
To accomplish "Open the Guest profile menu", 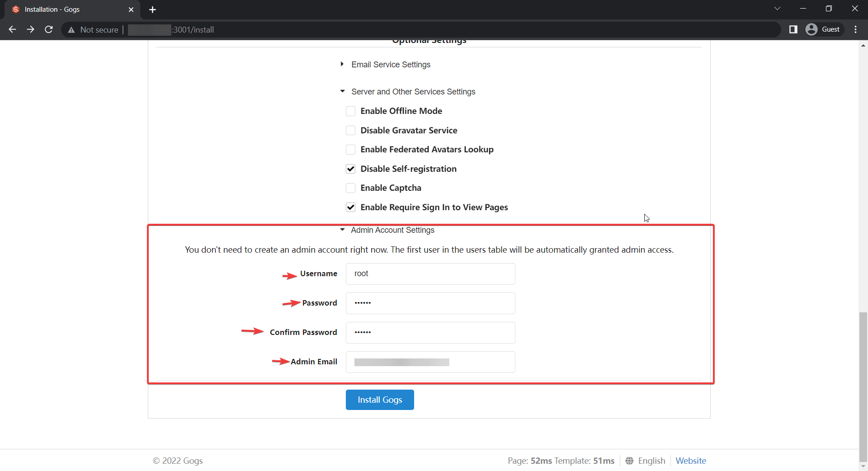I will point(823,29).
